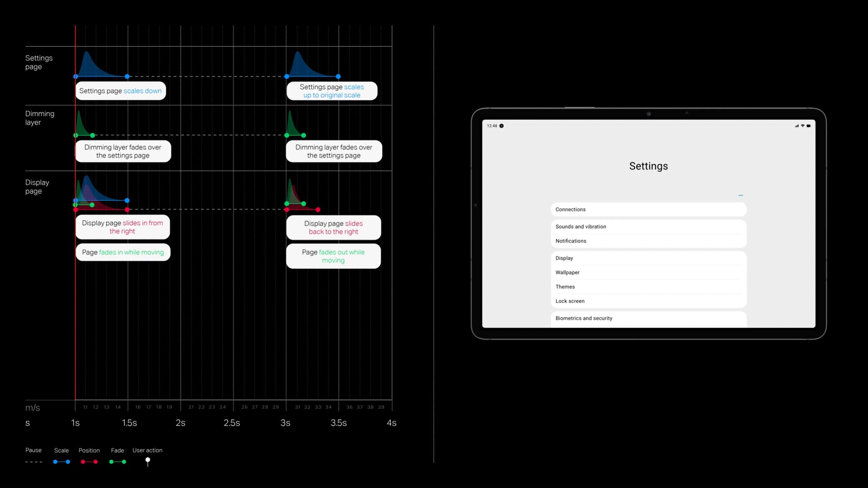Viewport: 868px width, 488px height.
Task: Click first 'Dimming layer fades over' tooltip
Action: [123, 151]
